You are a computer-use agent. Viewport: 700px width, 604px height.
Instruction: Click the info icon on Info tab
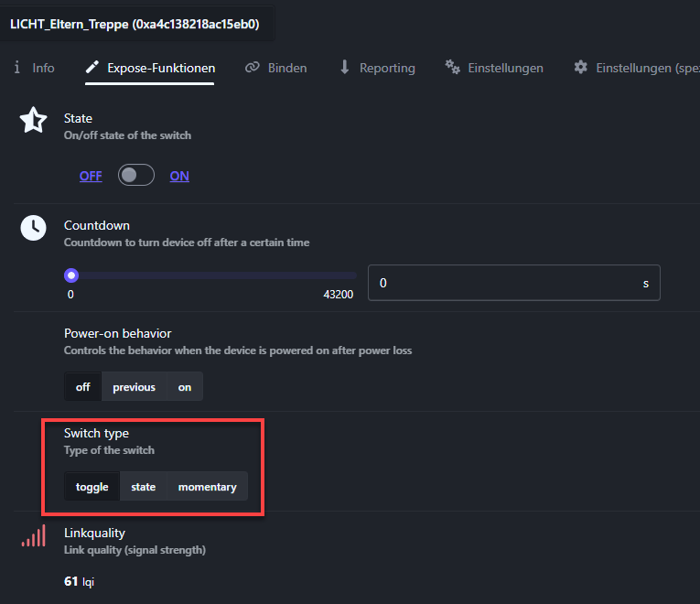(x=17, y=68)
